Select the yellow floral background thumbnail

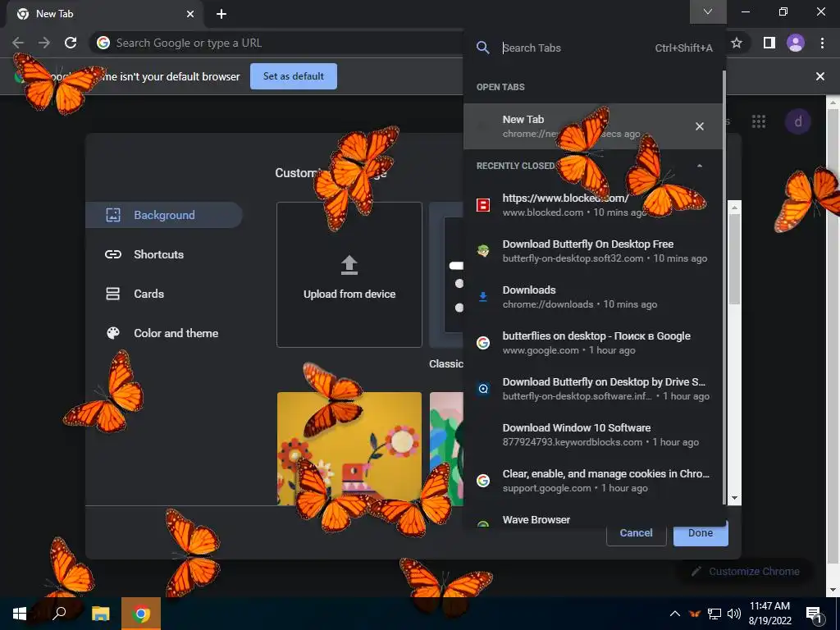349,449
